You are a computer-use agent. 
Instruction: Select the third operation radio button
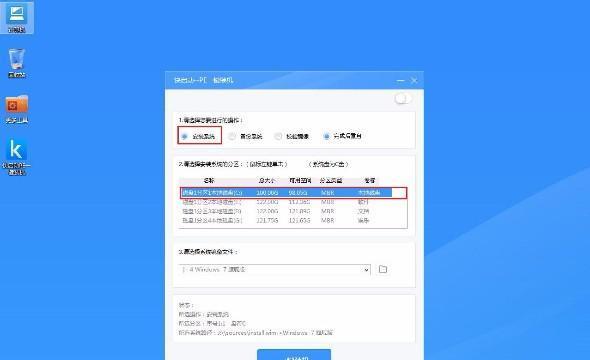click(278, 136)
